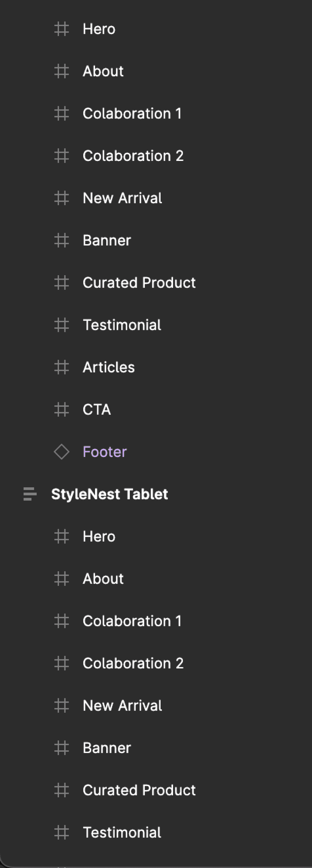Select the About layer under StyleNest Tablet
Viewport: 312px width, 868px height.
click(156, 579)
